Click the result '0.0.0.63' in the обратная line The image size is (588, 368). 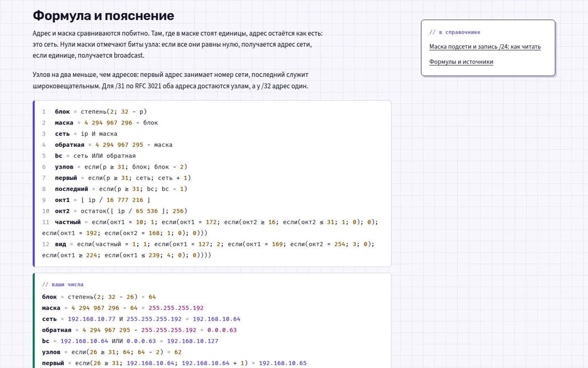[222, 330]
